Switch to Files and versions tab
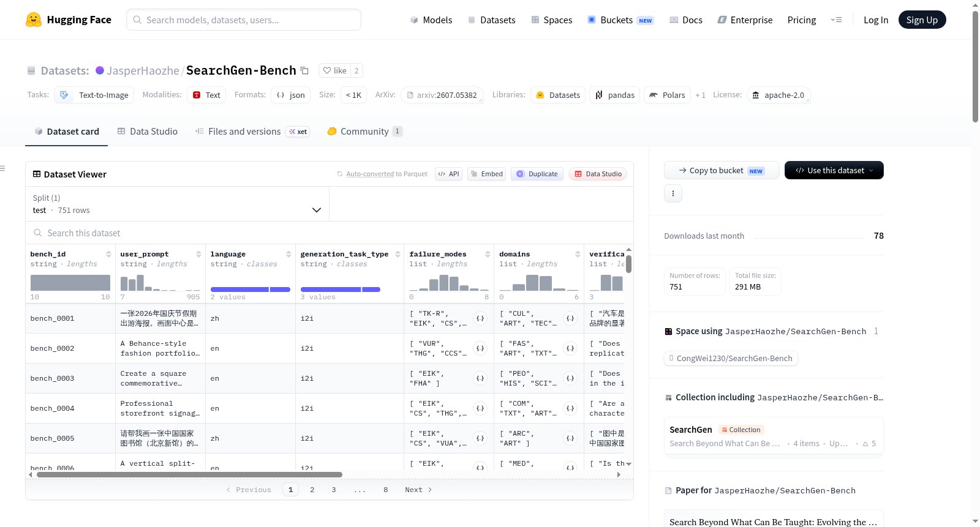Image resolution: width=980 pixels, height=527 pixels. pos(252,132)
